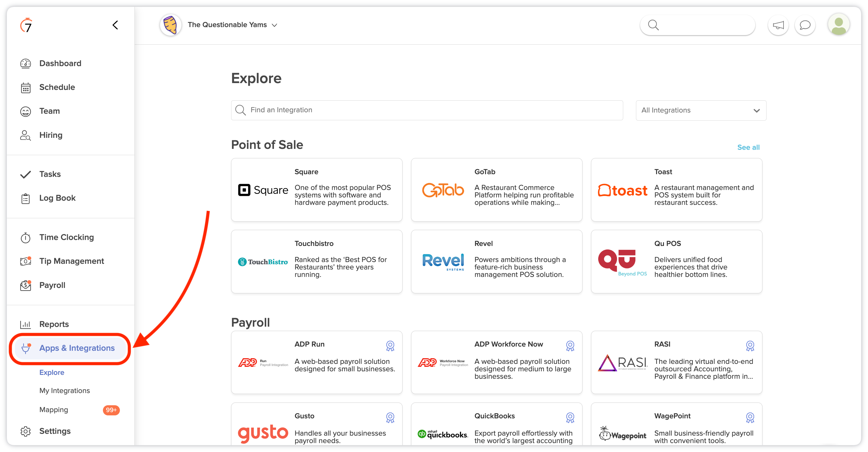
Task: Click the Payroll sidebar icon
Action: point(26,286)
